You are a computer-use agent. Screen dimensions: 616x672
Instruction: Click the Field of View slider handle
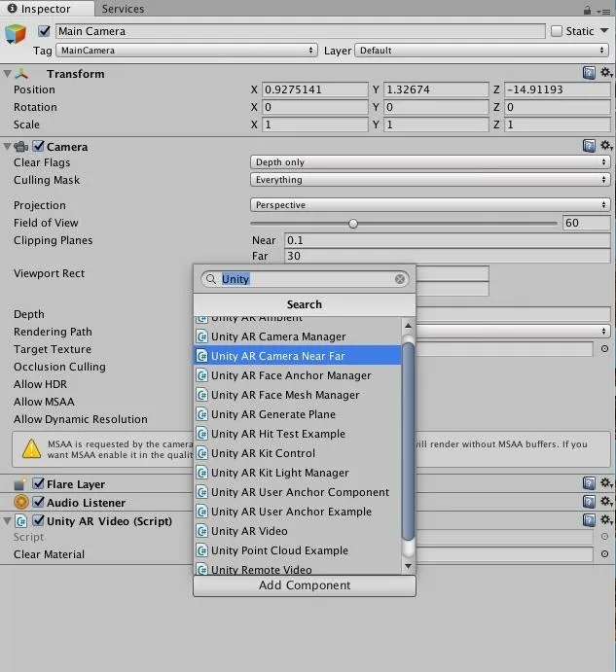pos(353,224)
